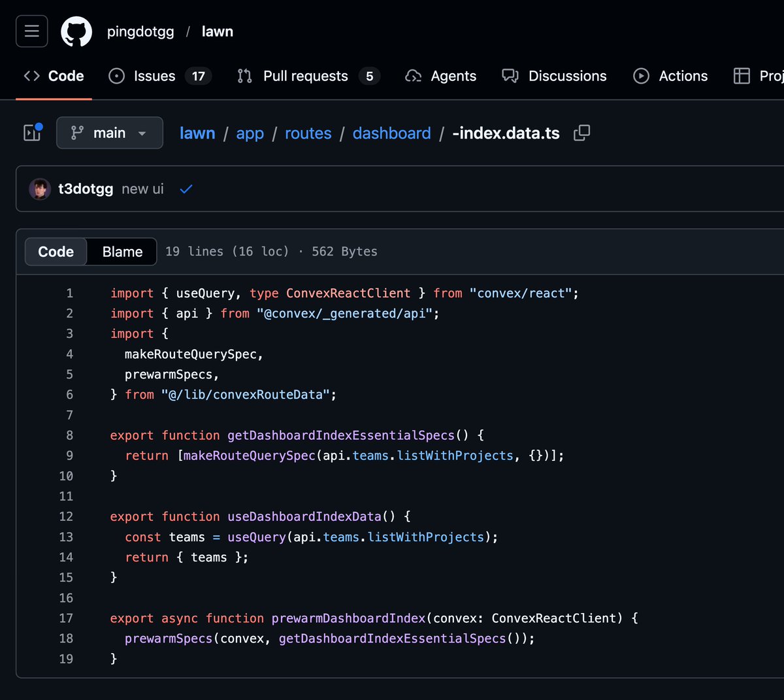Expand the file tree side panel

coord(33,133)
